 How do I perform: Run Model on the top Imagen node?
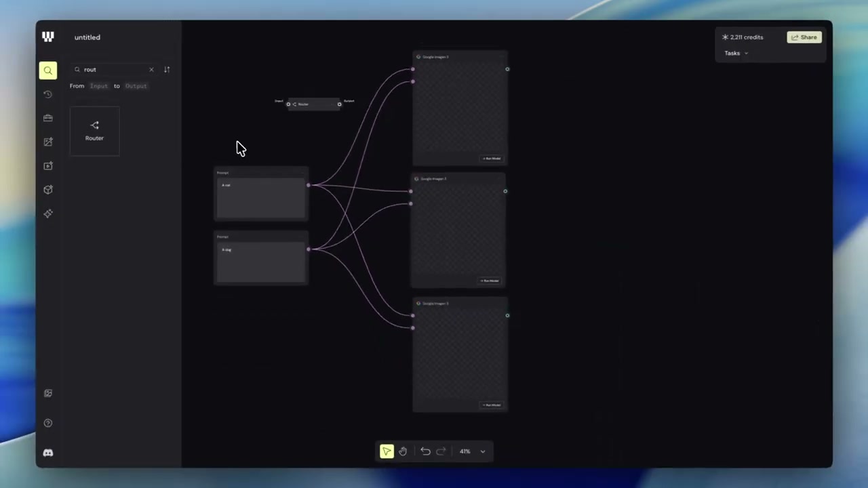(492, 159)
